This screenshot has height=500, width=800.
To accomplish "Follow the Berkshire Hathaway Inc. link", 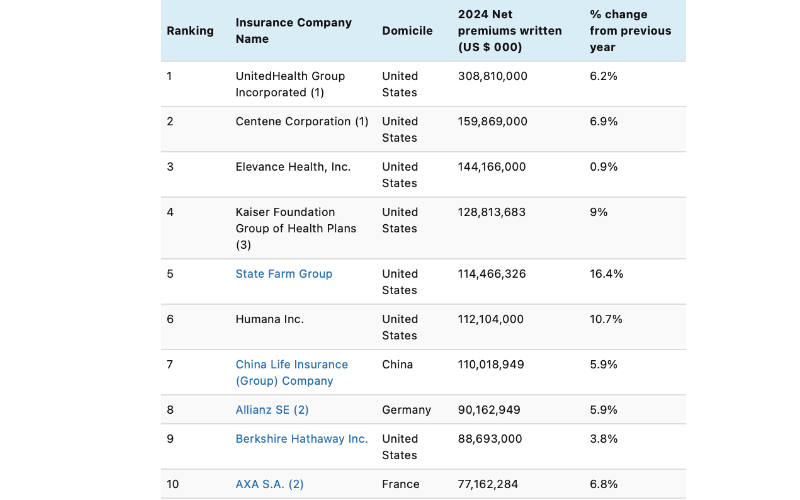I will [301, 439].
